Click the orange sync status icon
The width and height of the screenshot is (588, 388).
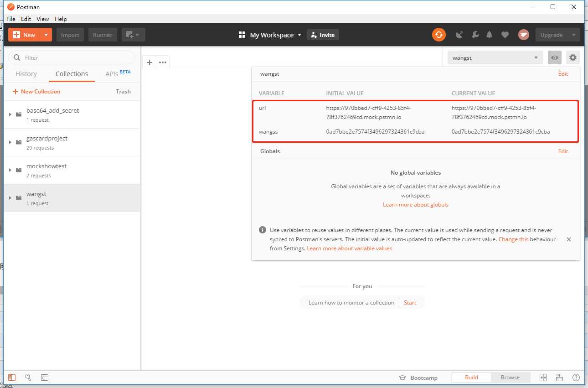[x=438, y=35]
